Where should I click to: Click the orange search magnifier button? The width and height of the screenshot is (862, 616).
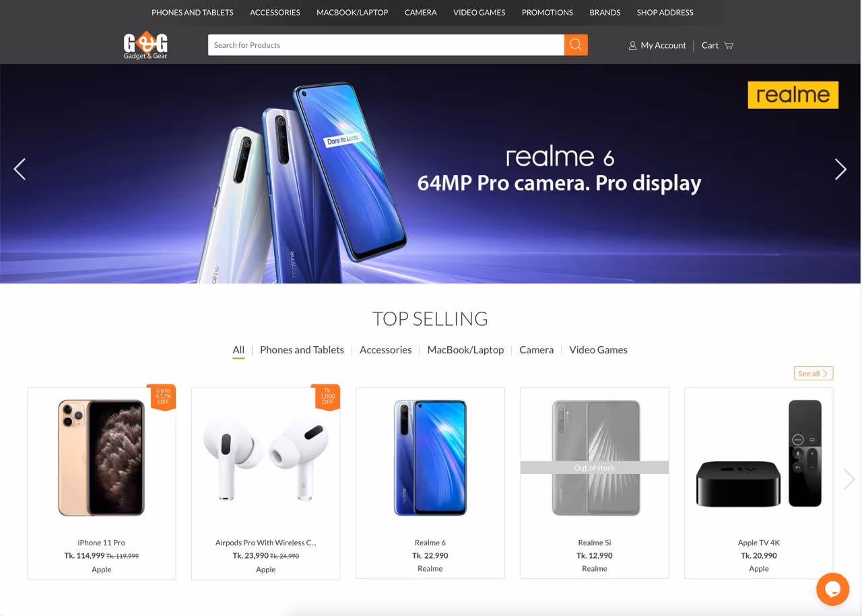[576, 45]
